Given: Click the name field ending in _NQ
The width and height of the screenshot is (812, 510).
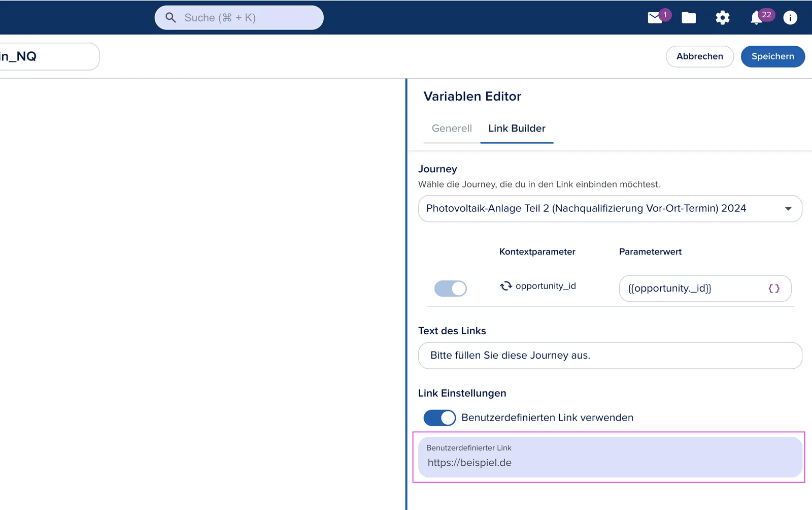Looking at the screenshot, I should (49, 56).
